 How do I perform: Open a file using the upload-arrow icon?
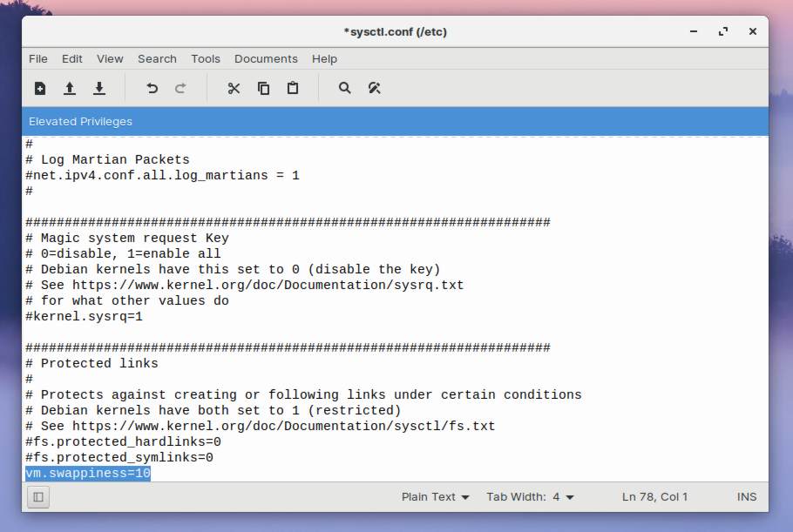(70, 89)
